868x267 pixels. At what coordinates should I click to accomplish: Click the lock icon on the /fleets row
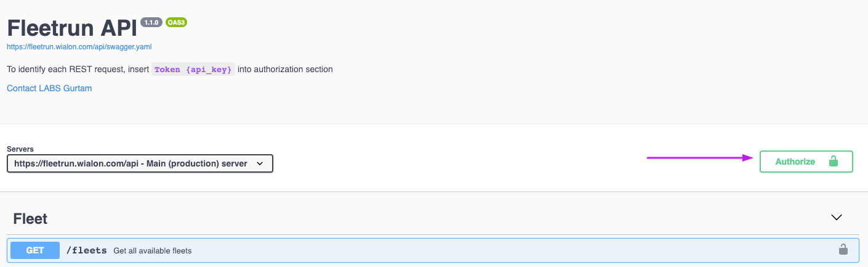[x=843, y=250]
